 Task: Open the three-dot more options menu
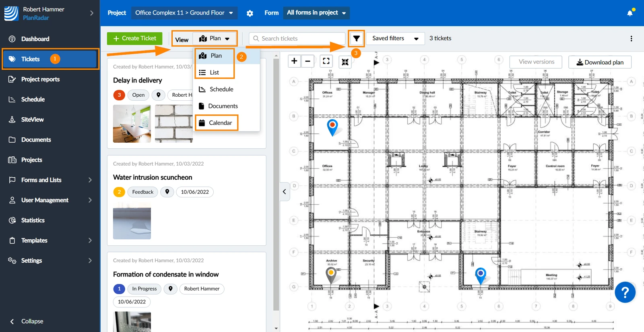pyautogui.click(x=631, y=39)
